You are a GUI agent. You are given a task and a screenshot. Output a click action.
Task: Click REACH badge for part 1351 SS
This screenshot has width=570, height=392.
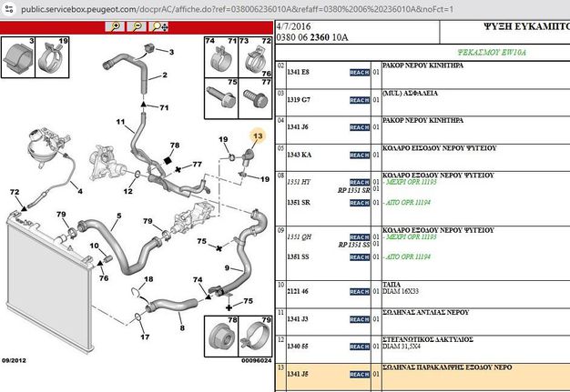coord(360,257)
